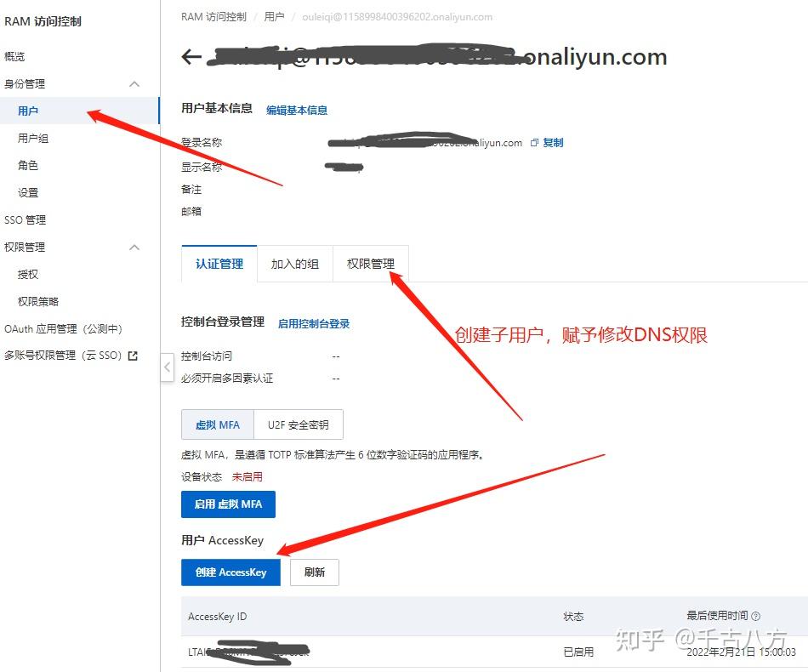Open the 权限管理 tab
808x672 pixels.
(371, 264)
